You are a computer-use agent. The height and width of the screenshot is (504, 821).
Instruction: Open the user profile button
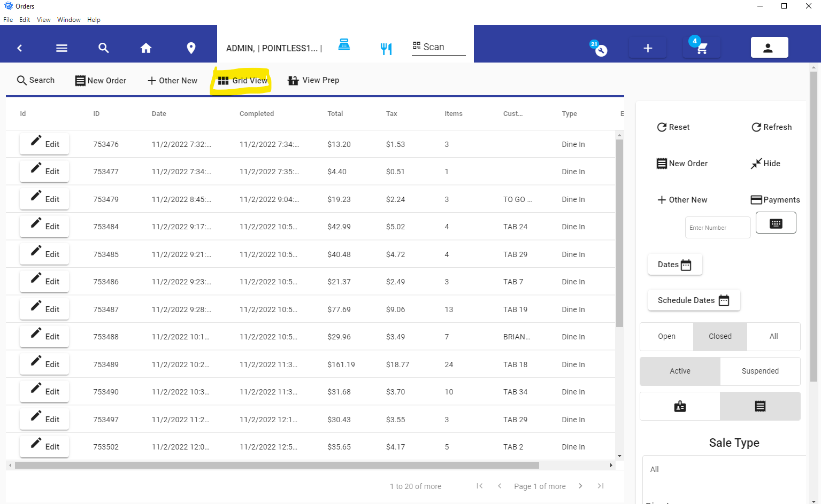coord(769,48)
